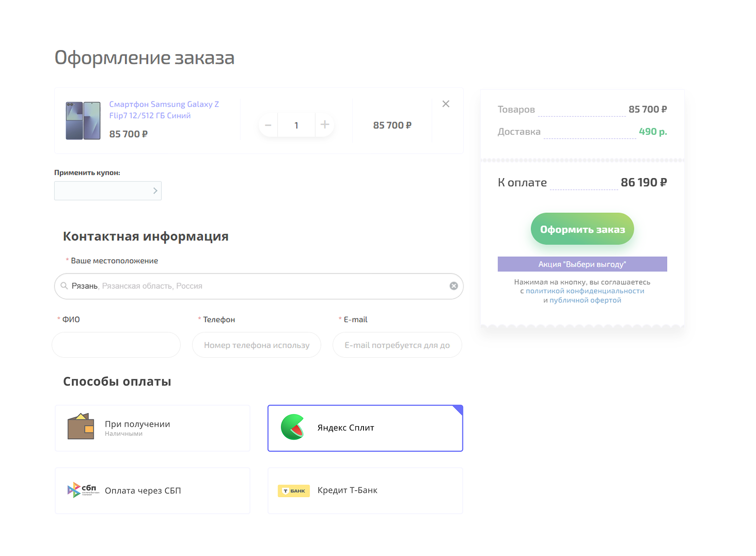Click the coupon code input field
Image resolution: width=756 pixels, height=556 pixels.
[102, 191]
